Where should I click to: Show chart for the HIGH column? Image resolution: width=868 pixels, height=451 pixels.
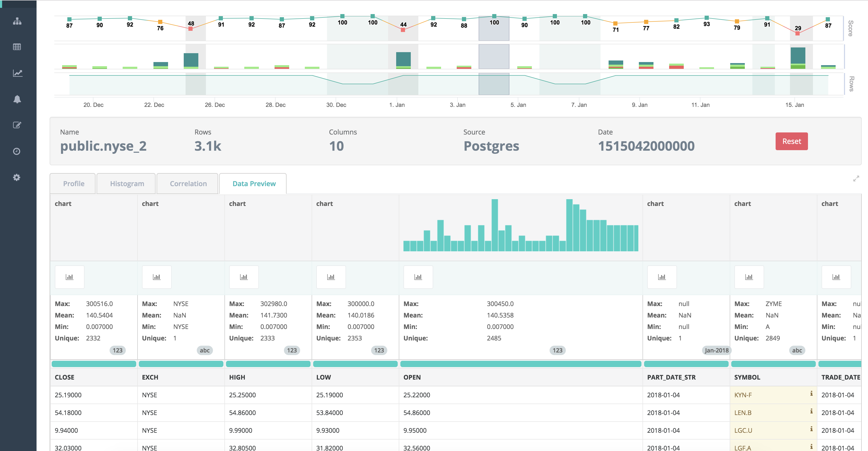pyautogui.click(x=244, y=277)
